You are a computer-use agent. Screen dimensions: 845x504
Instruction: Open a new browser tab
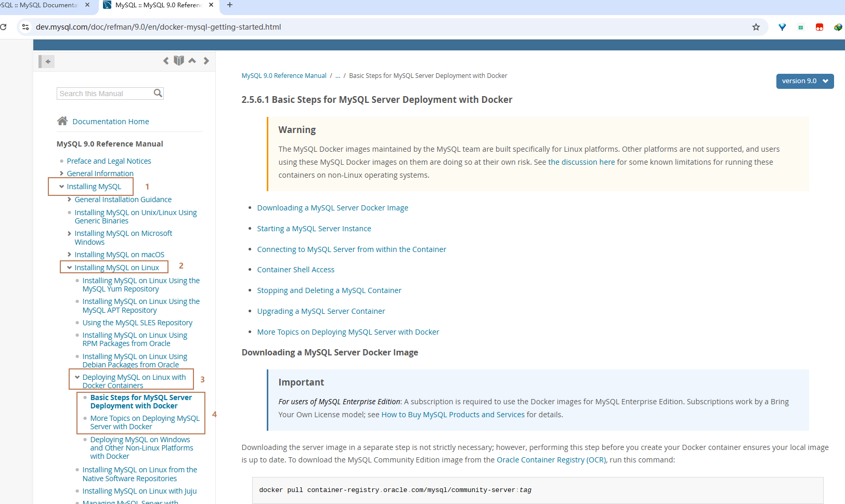pyautogui.click(x=230, y=5)
